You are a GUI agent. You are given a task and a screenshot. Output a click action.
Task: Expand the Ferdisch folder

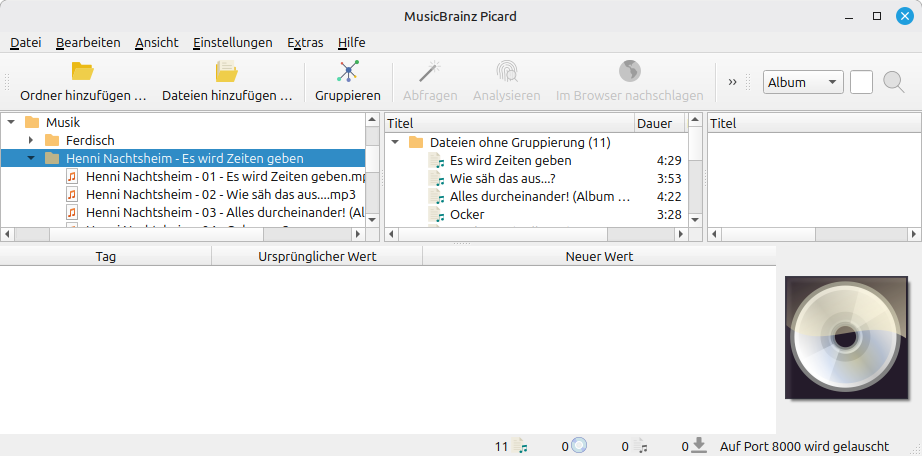[x=31, y=140]
